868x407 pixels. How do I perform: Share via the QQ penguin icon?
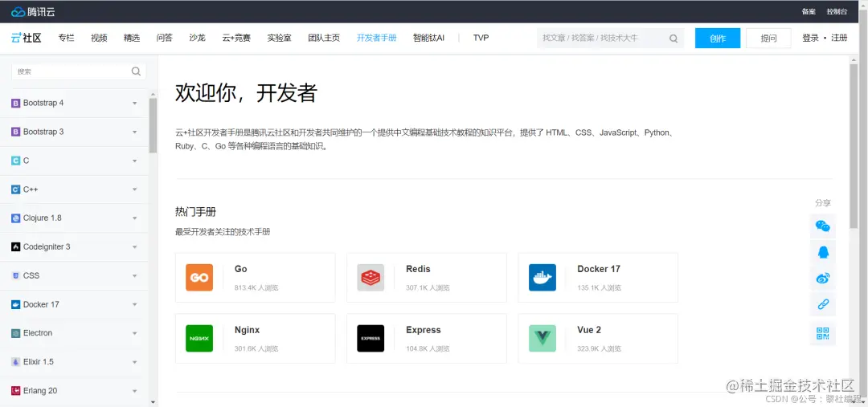click(x=823, y=253)
